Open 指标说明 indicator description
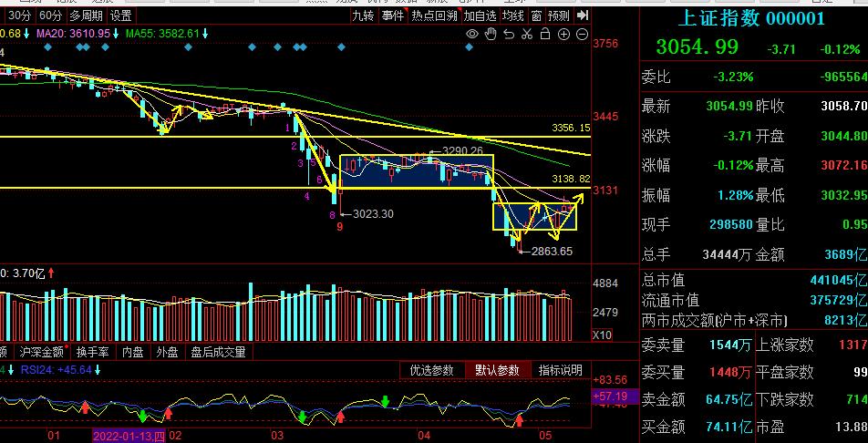The image size is (868, 443). [560, 370]
